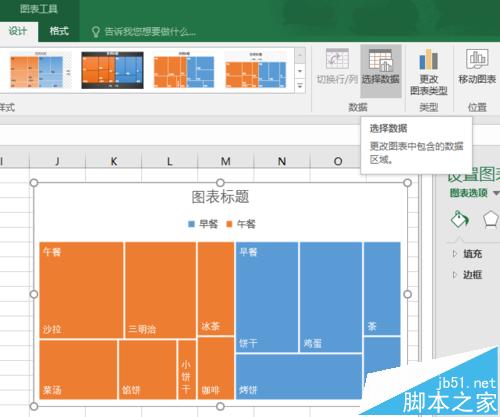
Task: Apply the third treemap chart style
Action: pos(184,70)
